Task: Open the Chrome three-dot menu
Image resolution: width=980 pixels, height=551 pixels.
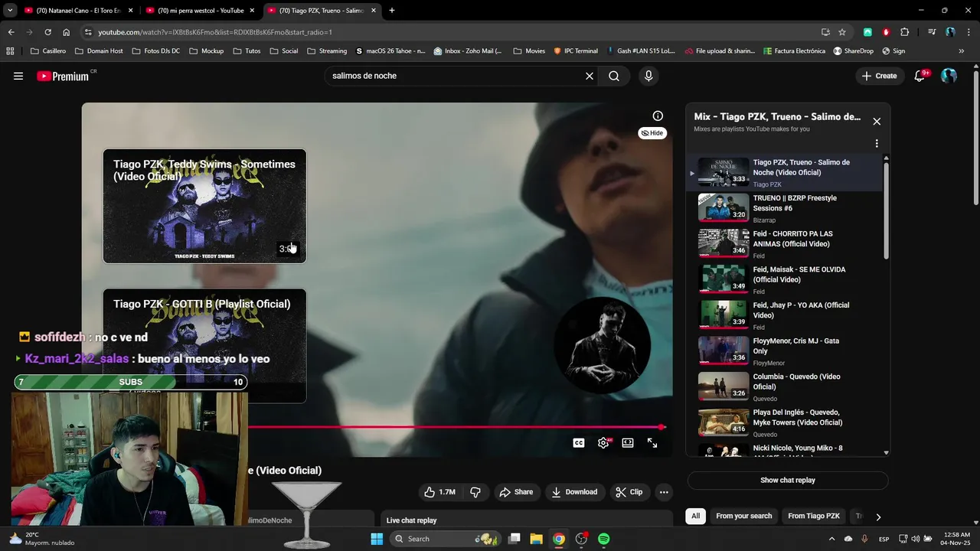Action: pyautogui.click(x=968, y=32)
